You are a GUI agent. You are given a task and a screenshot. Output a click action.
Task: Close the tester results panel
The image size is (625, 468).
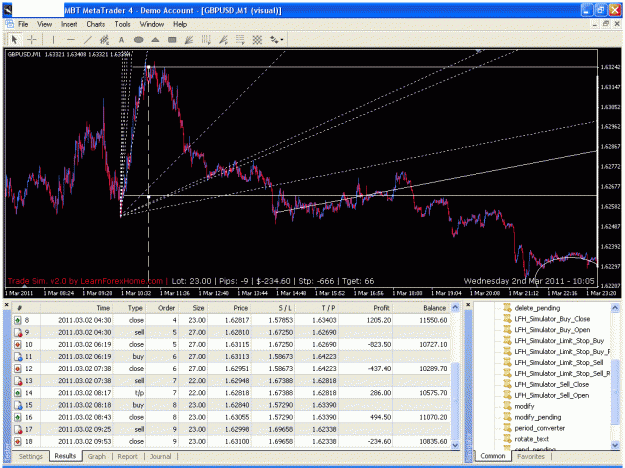[6, 305]
